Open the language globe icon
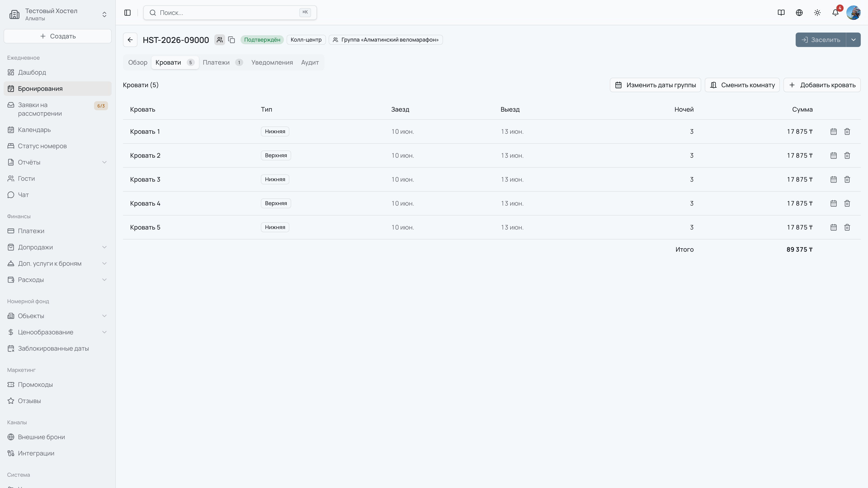 pyautogui.click(x=799, y=12)
